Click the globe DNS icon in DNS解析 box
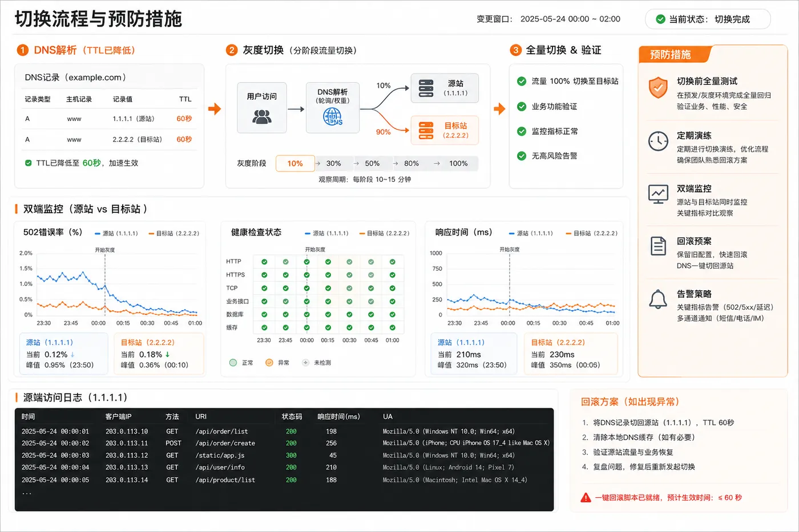The image size is (799, 532). (x=333, y=117)
